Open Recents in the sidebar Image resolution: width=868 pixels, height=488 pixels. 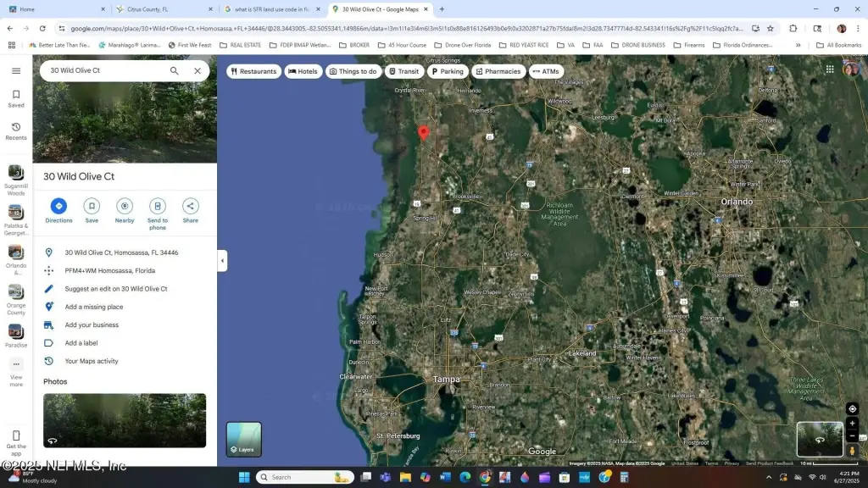(x=16, y=130)
